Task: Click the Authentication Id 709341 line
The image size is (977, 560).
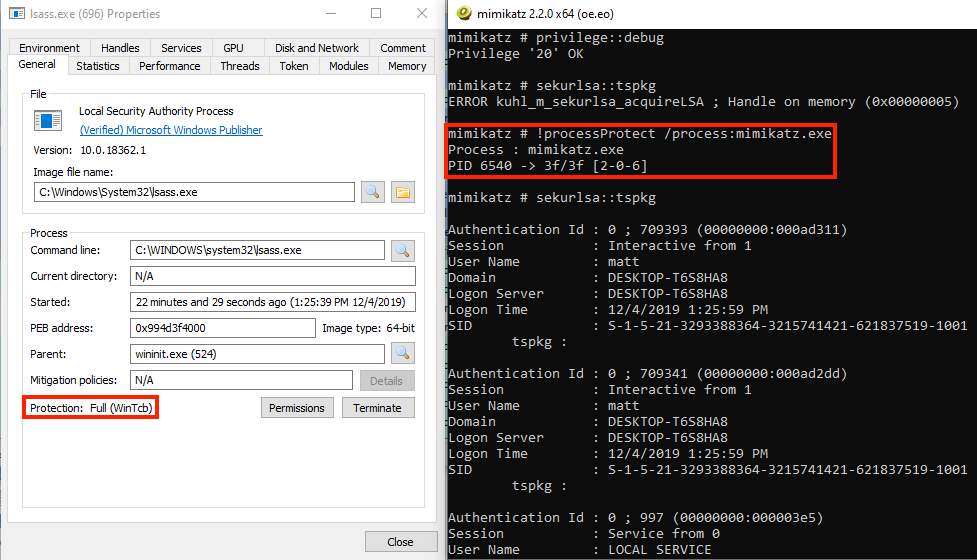Action: pos(647,373)
